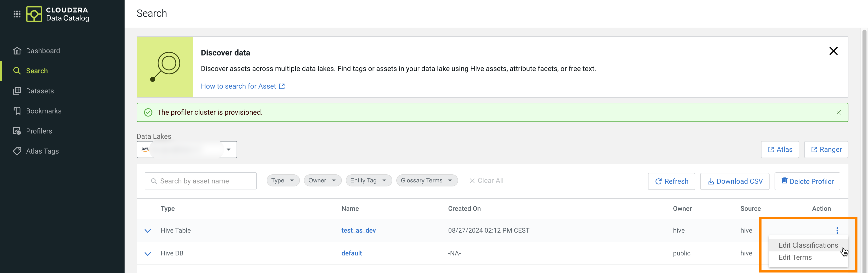Viewport: 868px width, 273px height.
Task: Expand the Hive Table row
Action: coord(148,231)
